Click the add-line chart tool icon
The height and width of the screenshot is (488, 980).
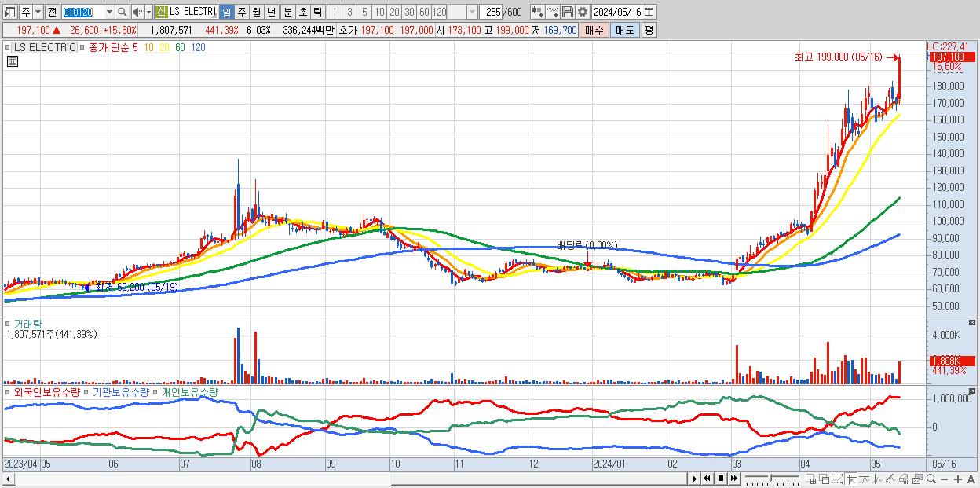(554, 12)
